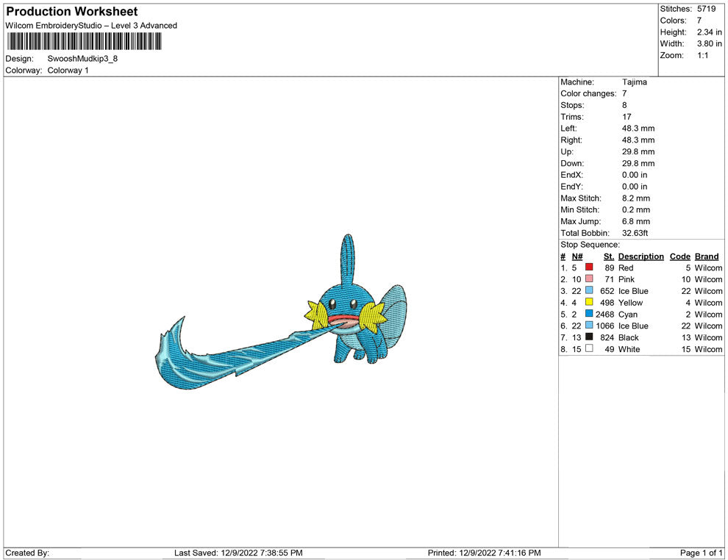Viewport: 728px width, 560px height.
Task: Click the Total Bobbin value '32.63ft'
Action: (635, 233)
